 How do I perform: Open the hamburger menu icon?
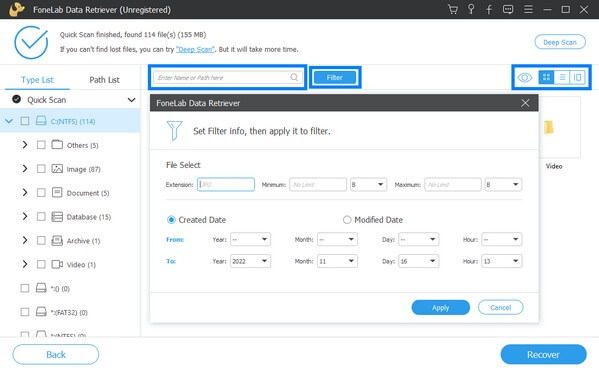coord(528,9)
